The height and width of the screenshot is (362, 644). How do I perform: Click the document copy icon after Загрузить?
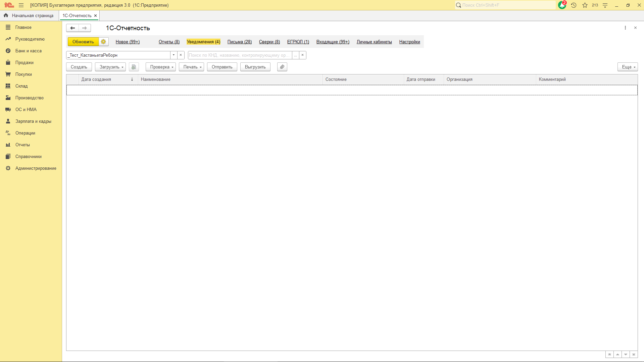point(134,67)
